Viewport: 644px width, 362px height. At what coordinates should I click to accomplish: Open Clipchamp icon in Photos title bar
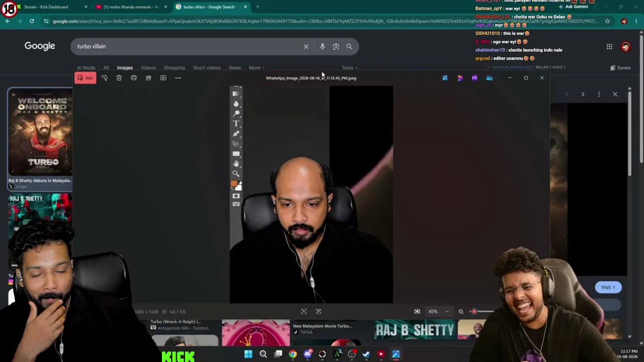474,78
